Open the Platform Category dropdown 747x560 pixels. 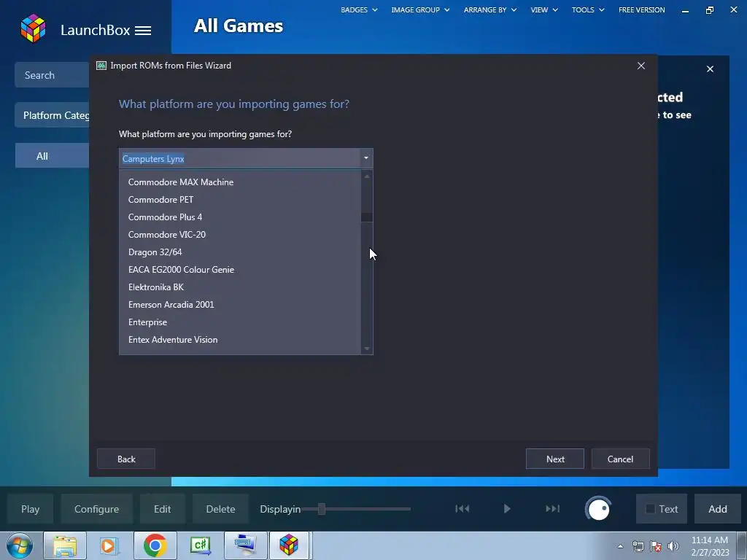pos(53,115)
